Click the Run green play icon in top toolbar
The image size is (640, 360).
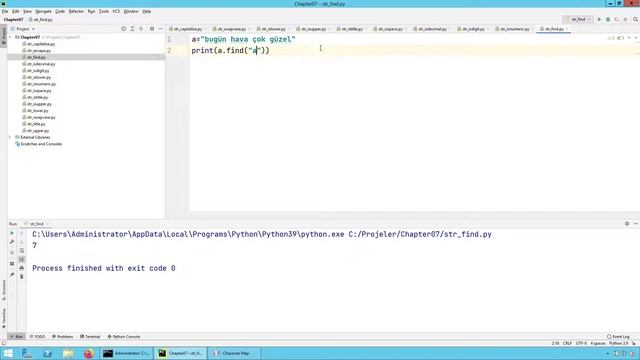pos(599,19)
